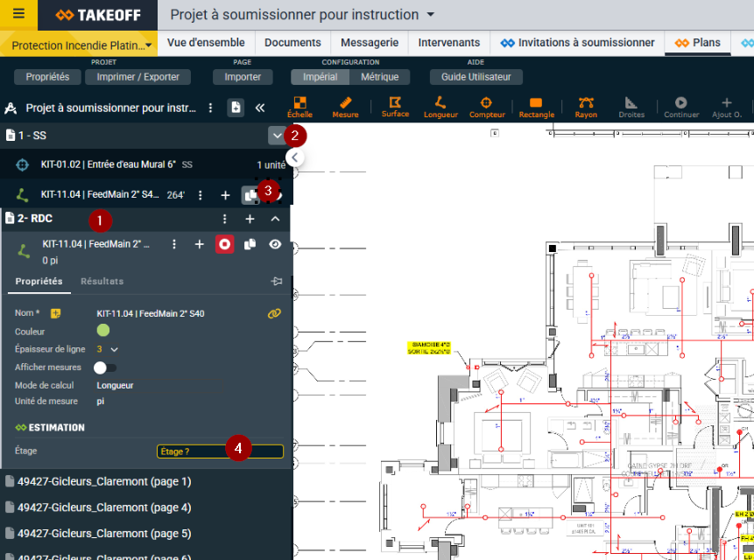Image resolution: width=754 pixels, height=560 pixels.
Task: Select the Mesure tool
Action: (x=345, y=107)
